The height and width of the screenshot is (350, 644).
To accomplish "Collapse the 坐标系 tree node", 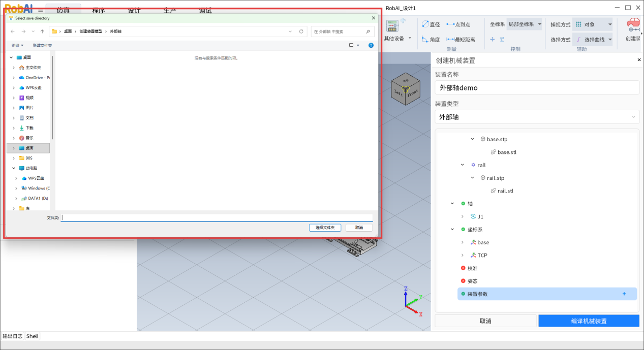I will point(452,230).
